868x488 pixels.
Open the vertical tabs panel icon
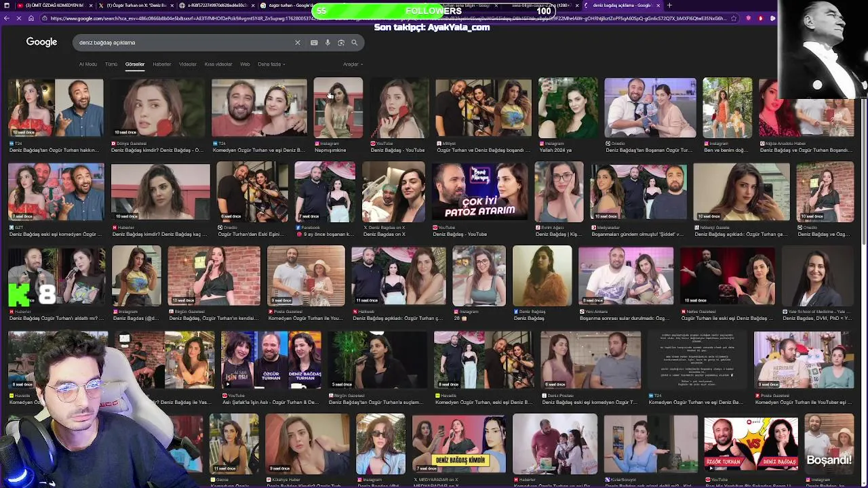coord(6,5)
